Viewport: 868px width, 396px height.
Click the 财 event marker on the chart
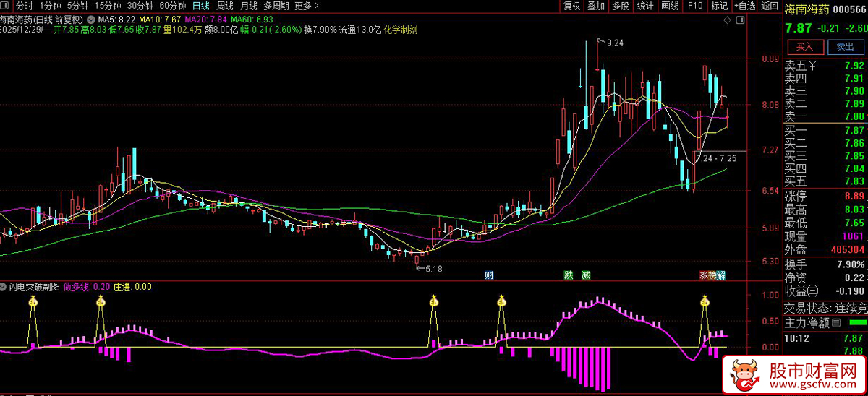coord(490,275)
